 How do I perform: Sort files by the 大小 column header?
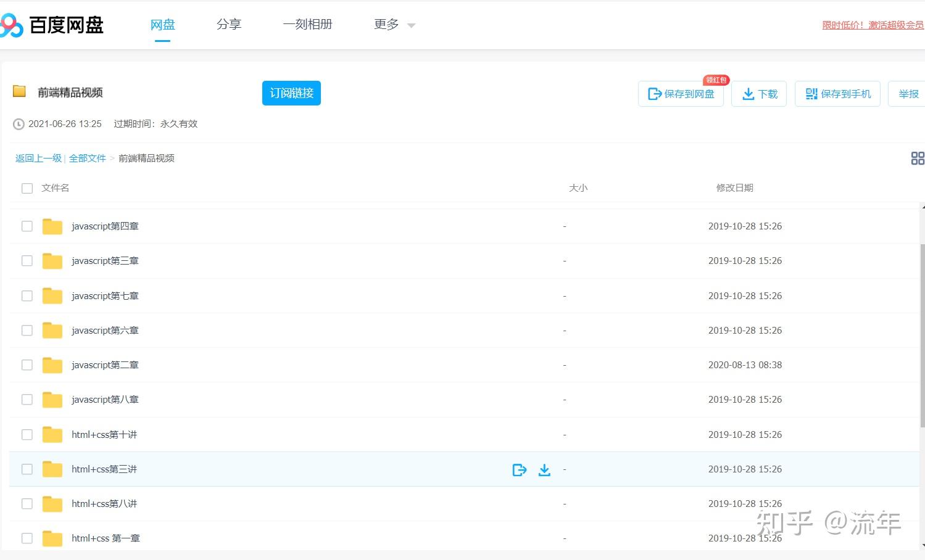tap(578, 188)
